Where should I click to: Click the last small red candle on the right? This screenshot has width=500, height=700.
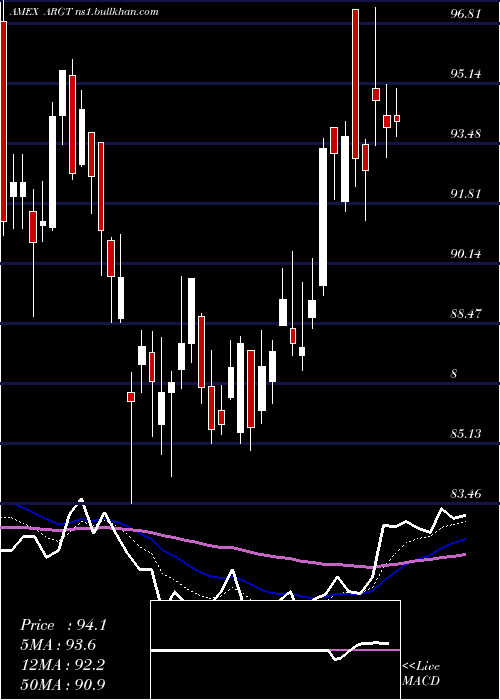tap(396, 118)
